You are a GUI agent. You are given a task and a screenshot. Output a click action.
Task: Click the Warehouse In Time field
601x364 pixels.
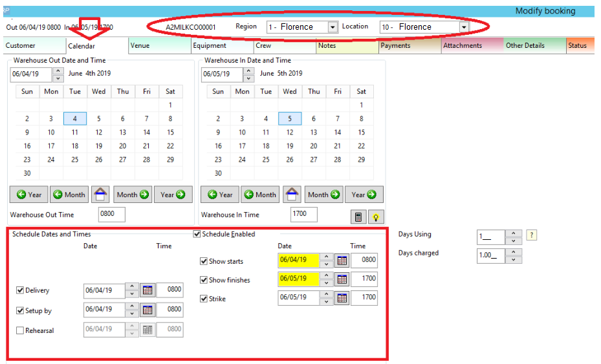coord(303,214)
